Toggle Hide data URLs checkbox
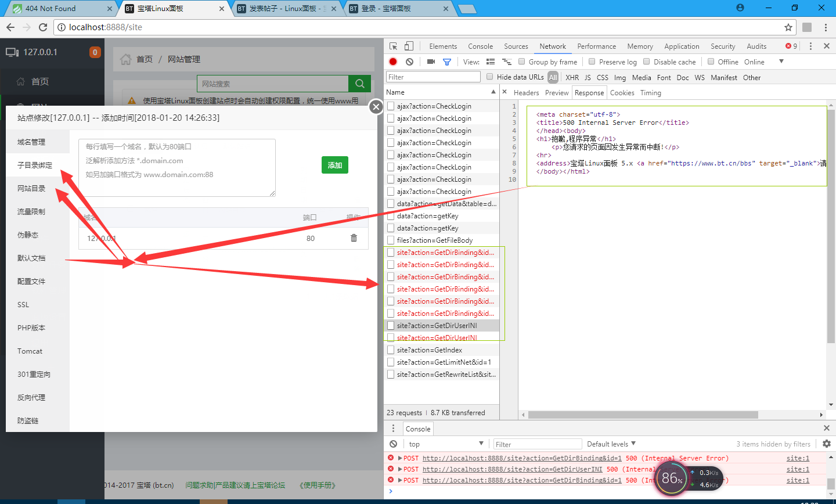This screenshot has height=504, width=836. (490, 77)
